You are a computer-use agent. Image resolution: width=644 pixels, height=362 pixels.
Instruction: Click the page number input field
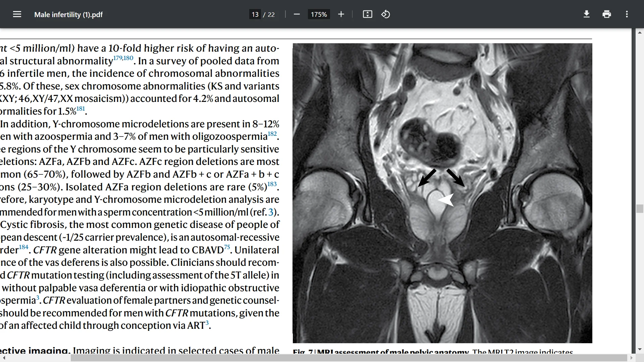click(x=255, y=14)
